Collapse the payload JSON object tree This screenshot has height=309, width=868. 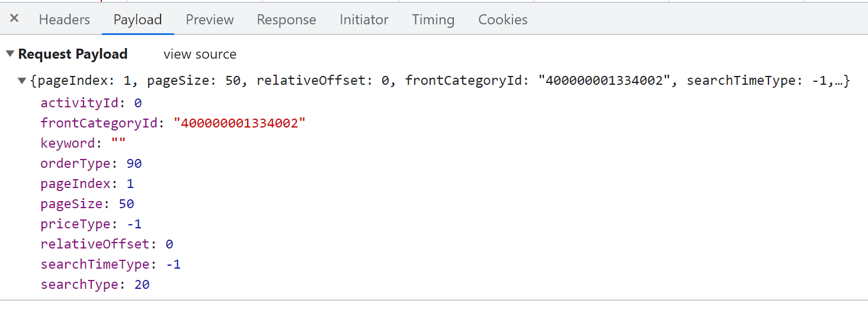22,81
